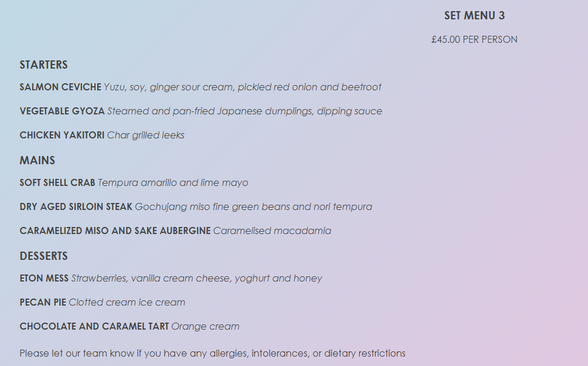Click the PECAN PIE dessert name
The width and height of the screenshot is (588, 366).
tap(43, 303)
